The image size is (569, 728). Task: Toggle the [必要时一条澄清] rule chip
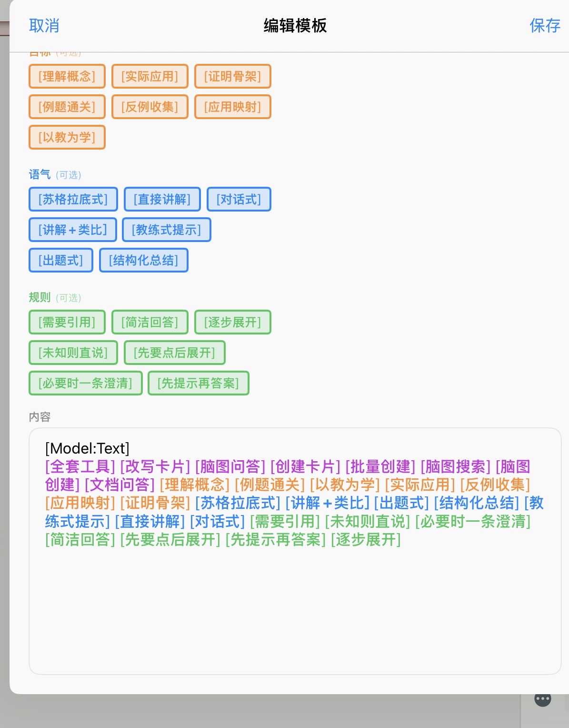(x=86, y=383)
